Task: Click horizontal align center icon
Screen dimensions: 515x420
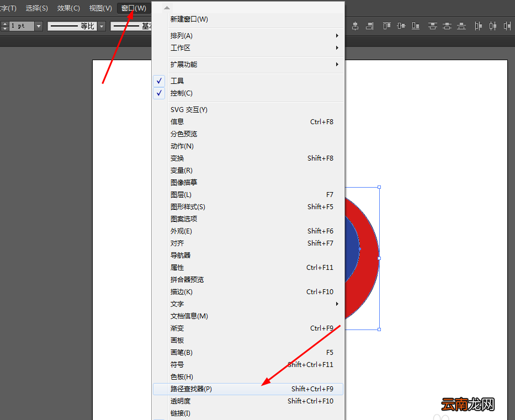Action: click(x=355, y=26)
